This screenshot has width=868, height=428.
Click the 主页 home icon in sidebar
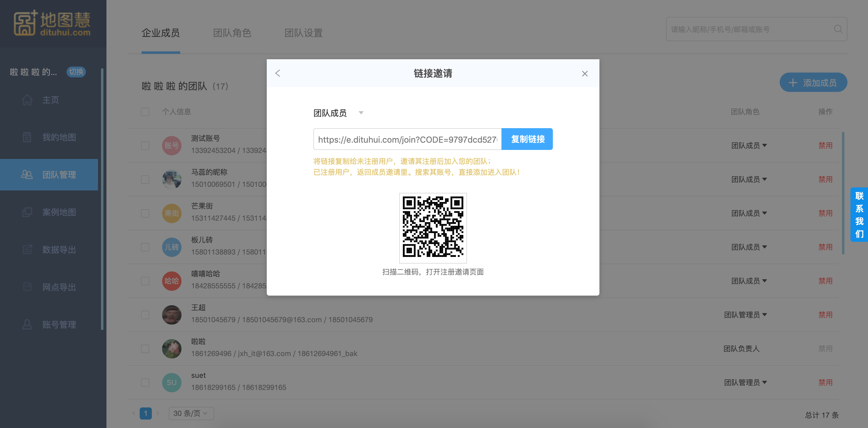click(x=27, y=100)
